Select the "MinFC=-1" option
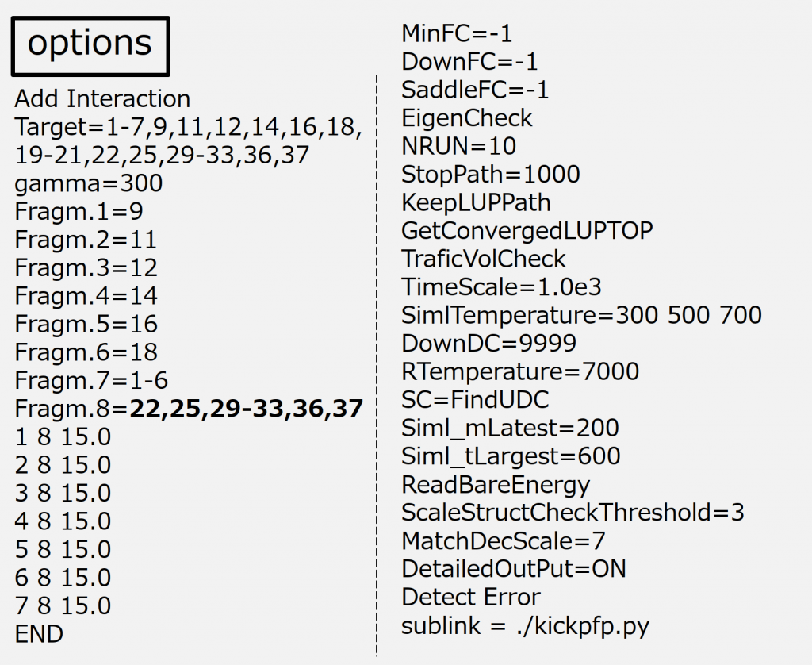This screenshot has width=812, height=665. click(457, 33)
